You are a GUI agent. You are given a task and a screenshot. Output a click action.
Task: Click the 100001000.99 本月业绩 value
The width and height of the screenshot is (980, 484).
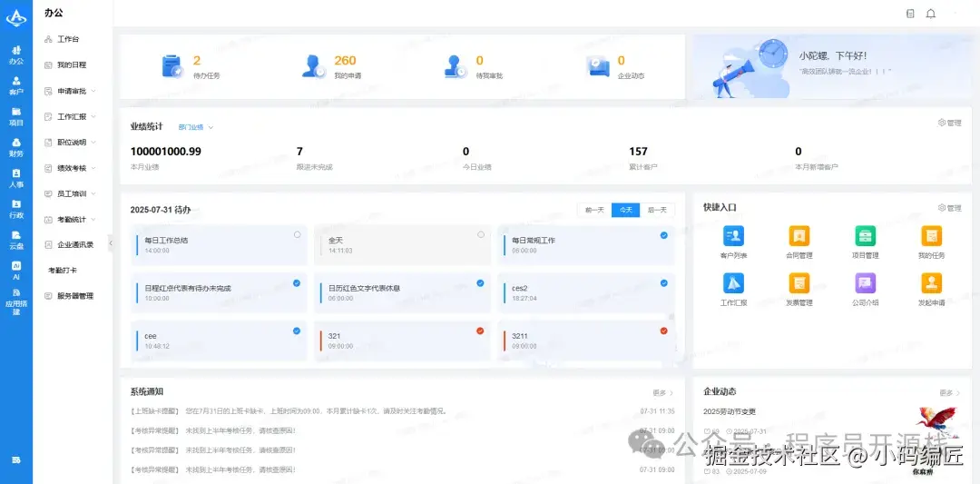click(166, 152)
